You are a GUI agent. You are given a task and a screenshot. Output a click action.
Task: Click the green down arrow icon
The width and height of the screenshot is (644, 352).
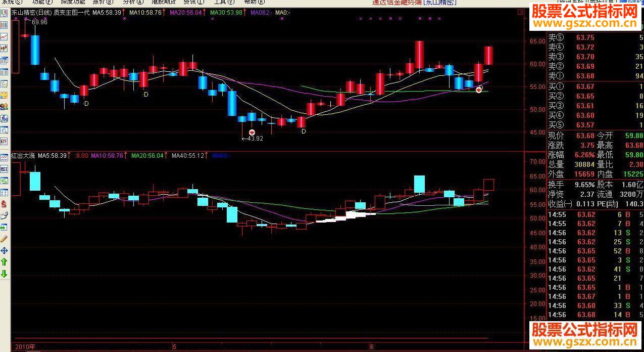(4, 274)
